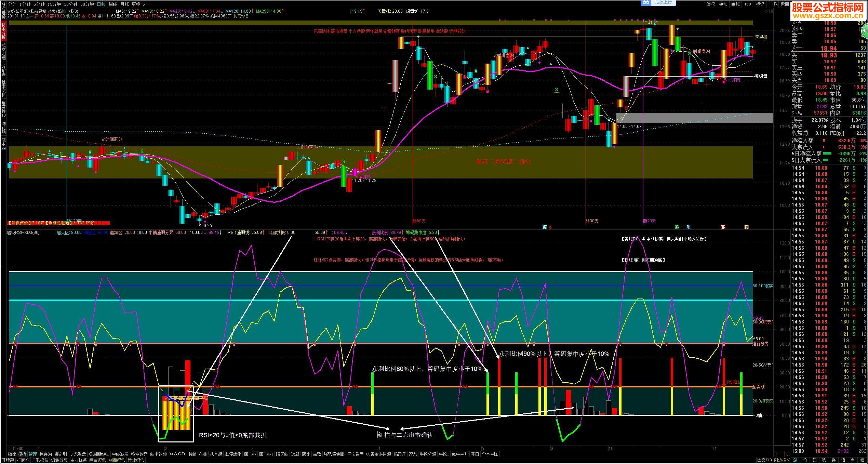Open 分价表 in the left sidebar
The width and height of the screenshot is (868, 464).
3,70
